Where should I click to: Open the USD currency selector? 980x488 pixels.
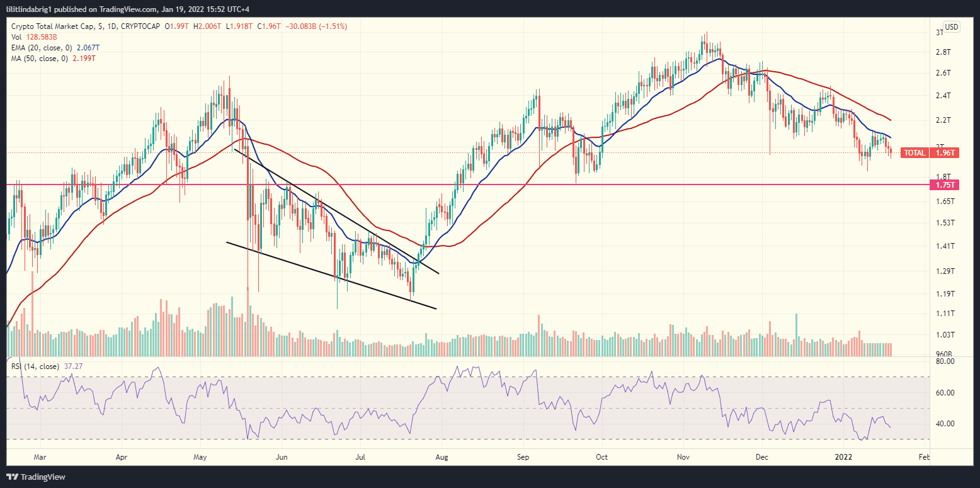pyautogui.click(x=951, y=27)
